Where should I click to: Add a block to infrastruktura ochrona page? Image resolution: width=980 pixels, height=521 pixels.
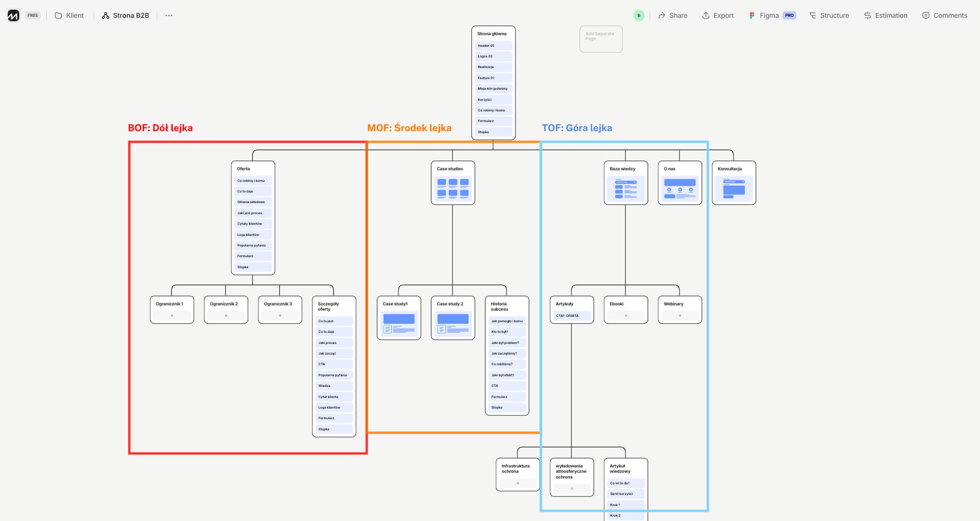pos(518,483)
